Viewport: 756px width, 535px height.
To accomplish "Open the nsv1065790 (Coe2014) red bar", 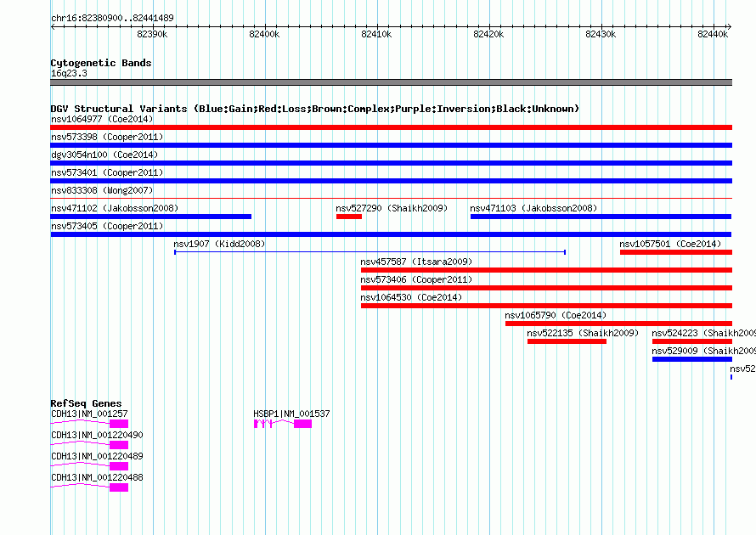I will (618, 324).
